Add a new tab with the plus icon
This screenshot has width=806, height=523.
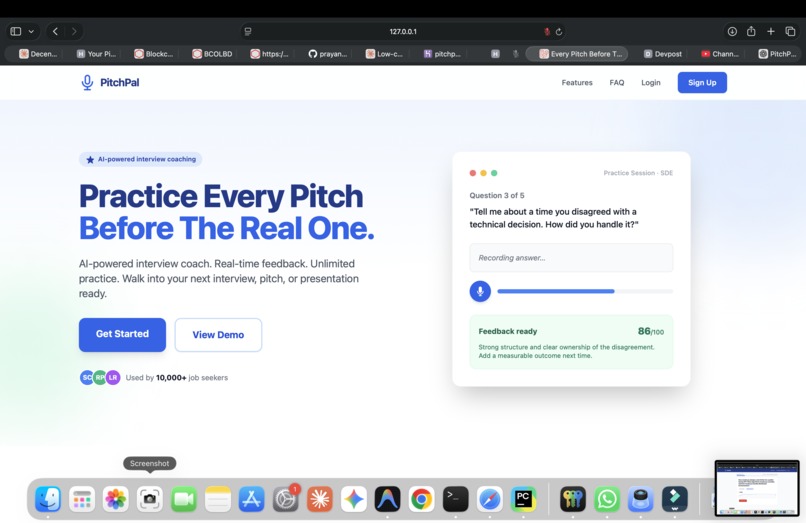(771, 31)
